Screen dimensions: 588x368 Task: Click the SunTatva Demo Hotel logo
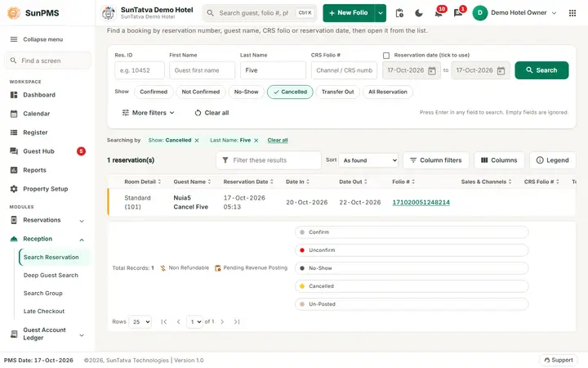coord(109,13)
